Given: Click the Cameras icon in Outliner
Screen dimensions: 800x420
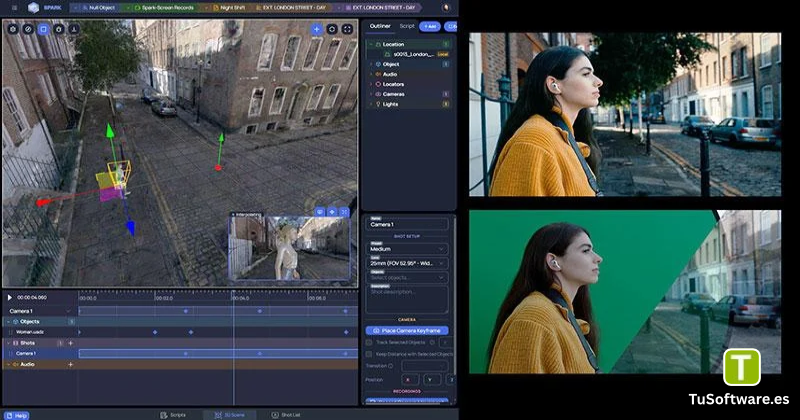Looking at the screenshot, I should coord(378,94).
